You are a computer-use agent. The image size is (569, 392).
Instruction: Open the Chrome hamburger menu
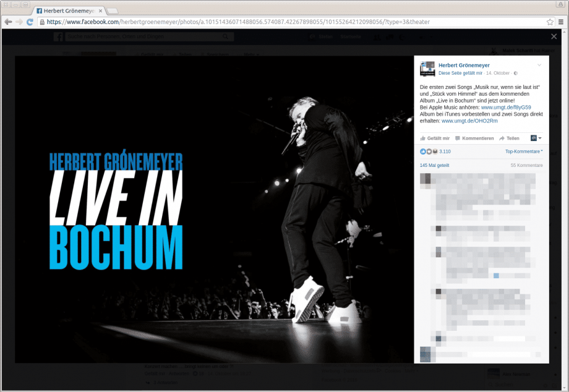point(560,22)
